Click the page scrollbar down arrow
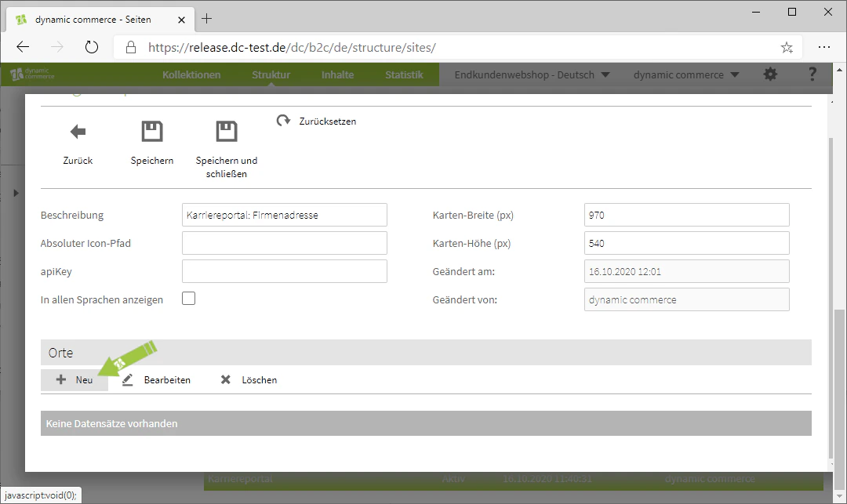The height and width of the screenshot is (504, 847). coord(839,497)
